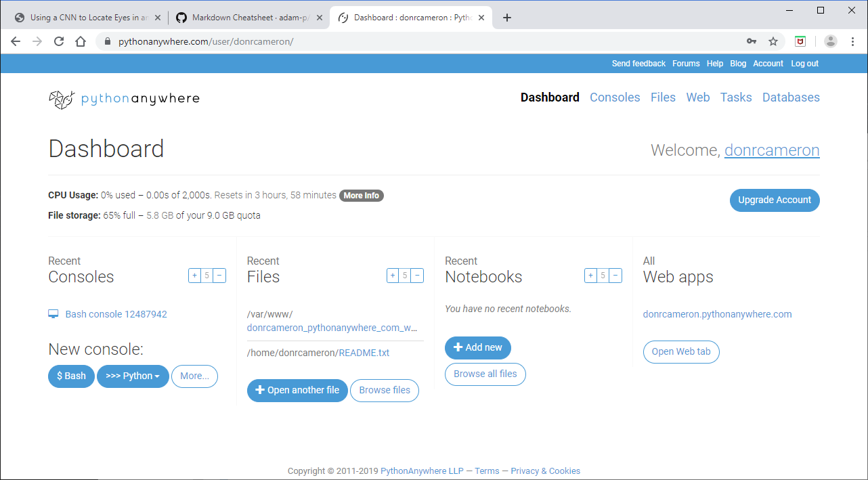Open Forums link
This screenshot has height=480, width=868.
686,64
